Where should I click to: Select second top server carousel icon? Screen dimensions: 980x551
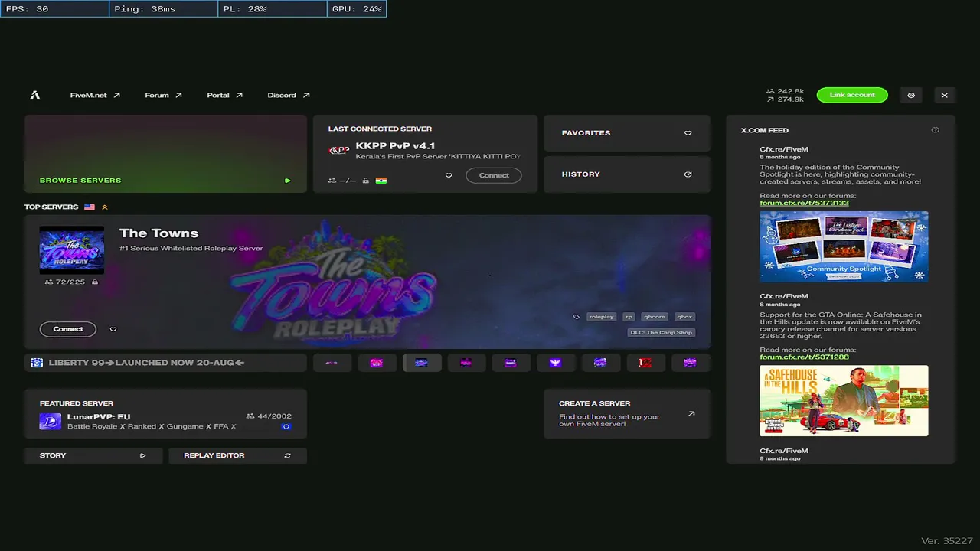(377, 363)
